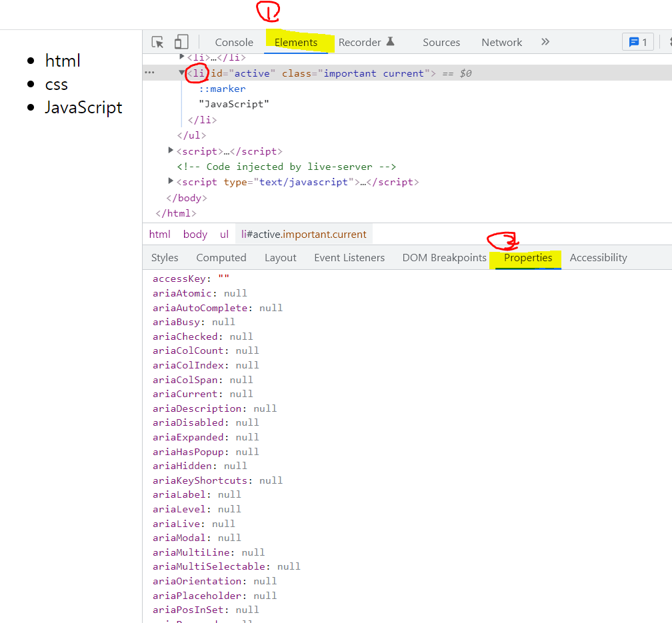Screen dimensions: 672x623
Task: Click the ariaAtomic property row
Action: click(200, 293)
